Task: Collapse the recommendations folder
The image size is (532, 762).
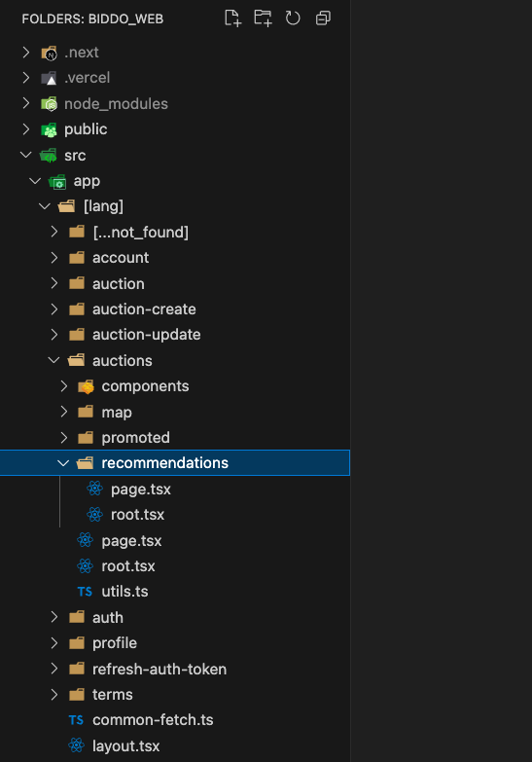Action: pyautogui.click(x=63, y=463)
